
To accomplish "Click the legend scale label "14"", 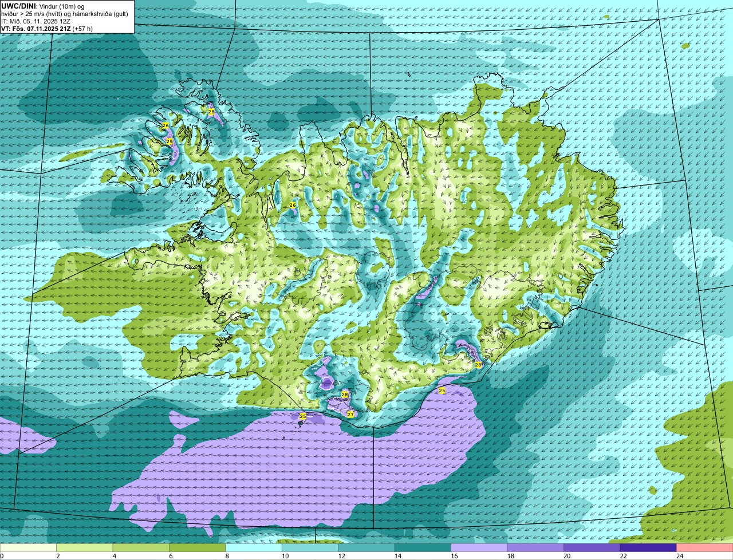I will [x=397, y=556].
